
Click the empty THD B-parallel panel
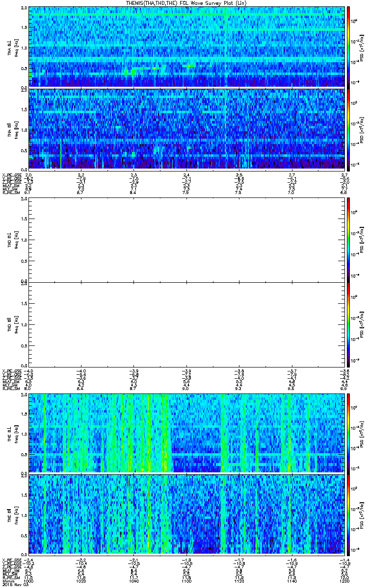pyautogui.click(x=186, y=323)
